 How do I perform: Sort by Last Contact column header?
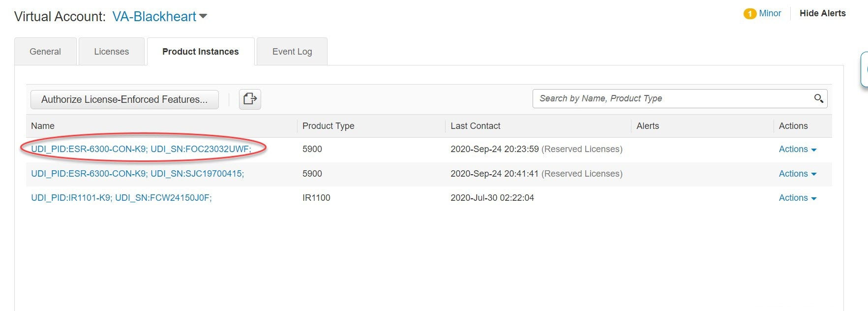pos(475,126)
